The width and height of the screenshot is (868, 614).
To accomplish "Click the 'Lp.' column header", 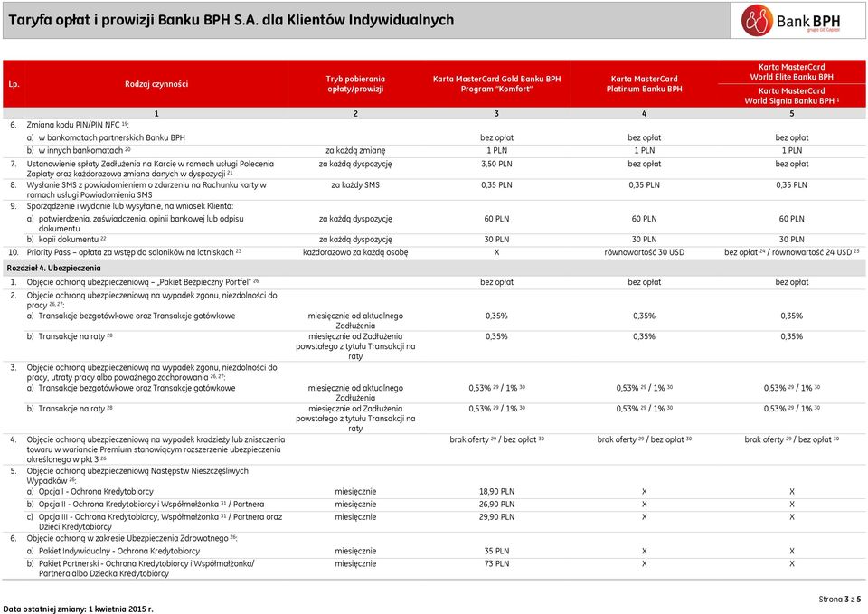I will (14, 84).
